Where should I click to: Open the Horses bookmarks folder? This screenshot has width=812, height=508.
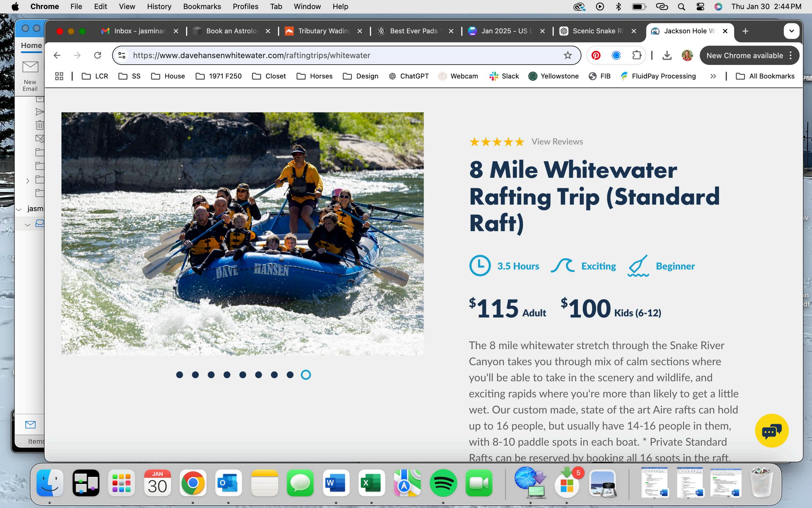(315, 76)
